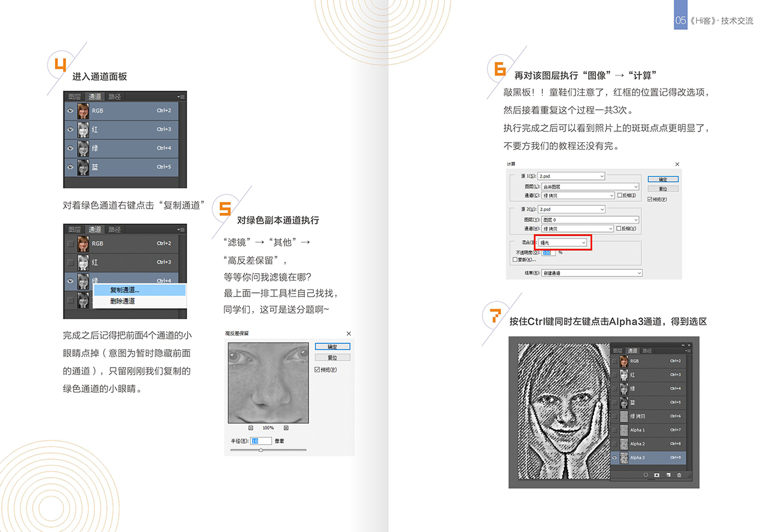
Task: Open the 通道(H) dropdown in the 计算 dialog
Action: tap(577, 228)
